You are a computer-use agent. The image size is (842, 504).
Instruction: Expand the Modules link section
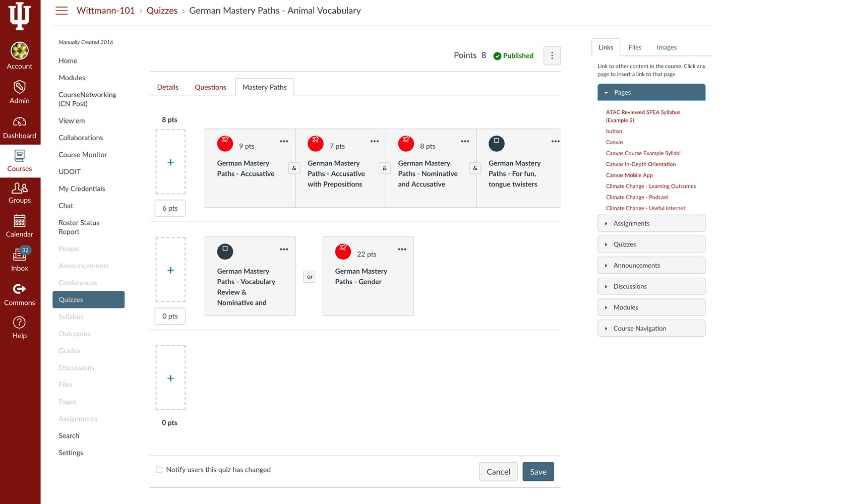tap(651, 307)
